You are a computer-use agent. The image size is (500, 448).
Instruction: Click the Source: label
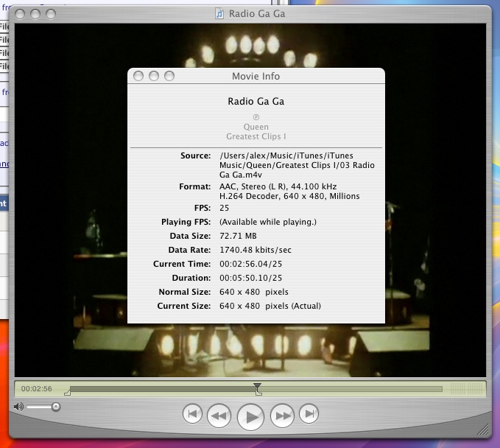pyautogui.click(x=195, y=155)
